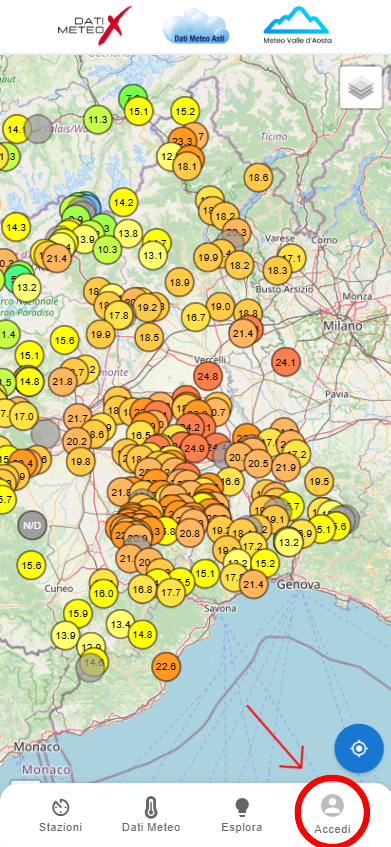The image size is (391, 847).
Task: Select the 17.1 marker near Como
Action: pos(292,258)
